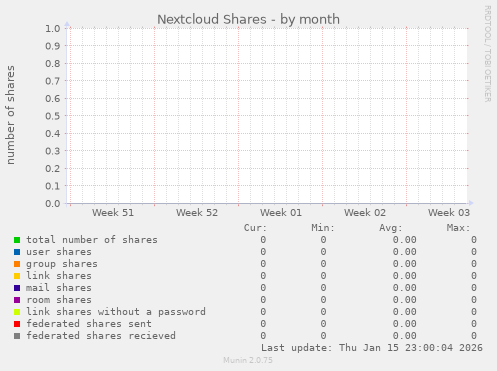Click the yellow link shares color swatch
The image size is (497, 371).
pos(17,276)
